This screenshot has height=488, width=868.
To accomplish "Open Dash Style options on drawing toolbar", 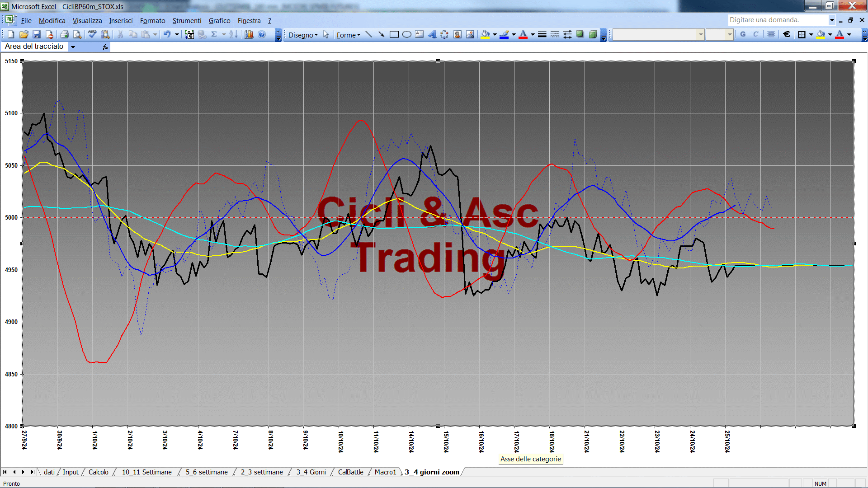I will click(555, 34).
